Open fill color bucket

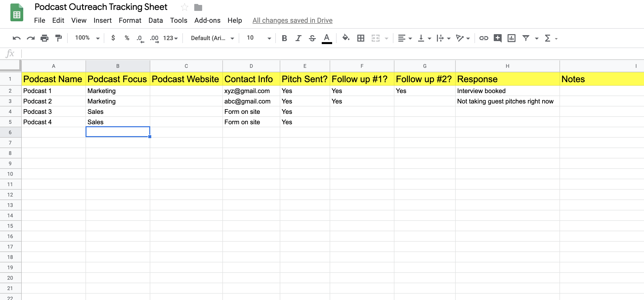pyautogui.click(x=346, y=38)
